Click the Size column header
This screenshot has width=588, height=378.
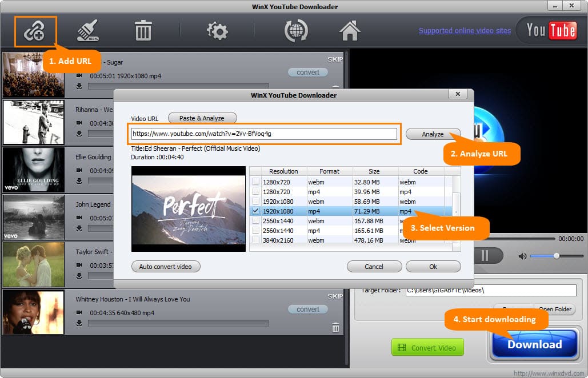click(x=374, y=171)
